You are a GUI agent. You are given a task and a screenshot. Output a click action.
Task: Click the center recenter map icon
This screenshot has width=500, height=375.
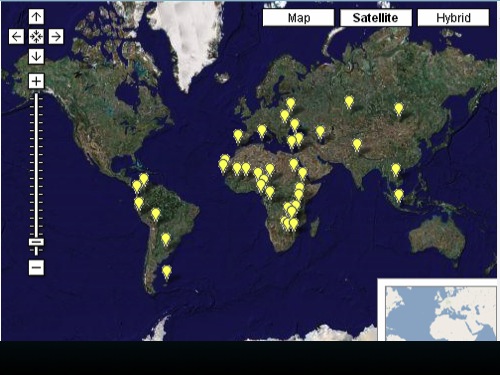point(36,36)
